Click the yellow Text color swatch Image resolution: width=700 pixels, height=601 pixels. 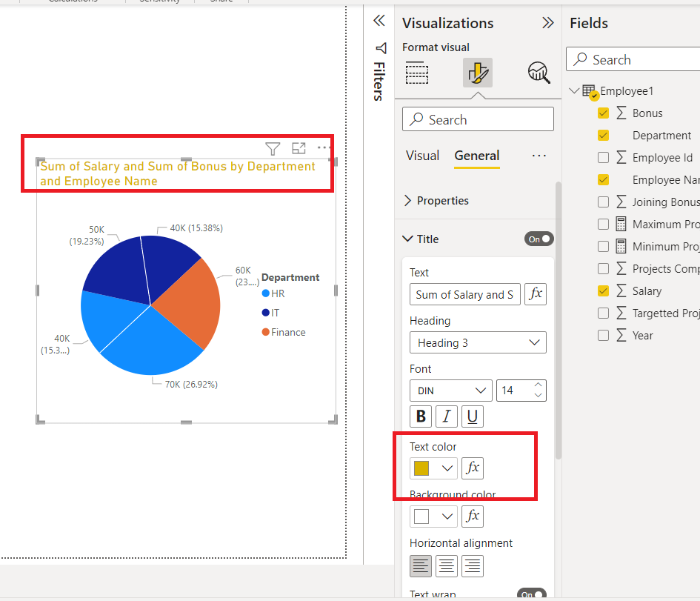coord(421,468)
